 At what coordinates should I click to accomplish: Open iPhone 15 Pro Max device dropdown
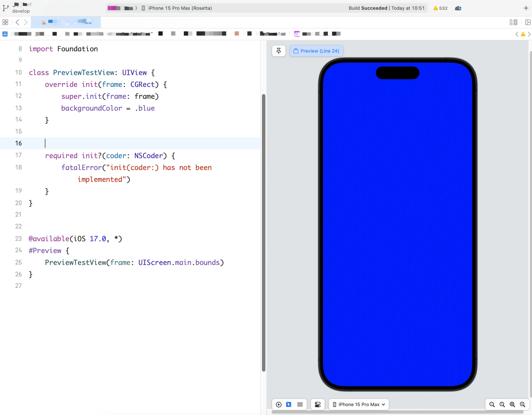tap(359, 405)
